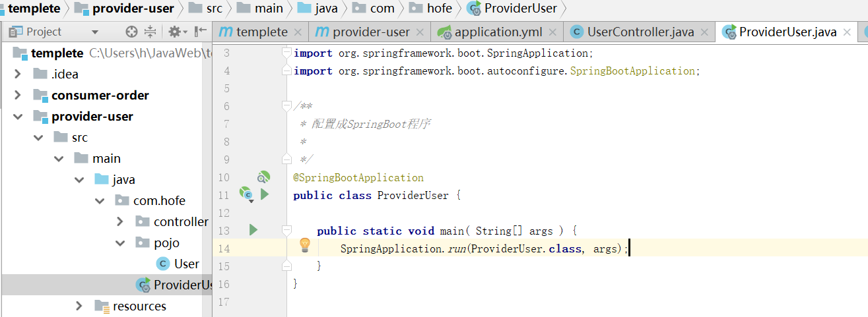The image size is (868, 317).
Task: Click src in the breadcrumb bar
Action: (x=214, y=9)
